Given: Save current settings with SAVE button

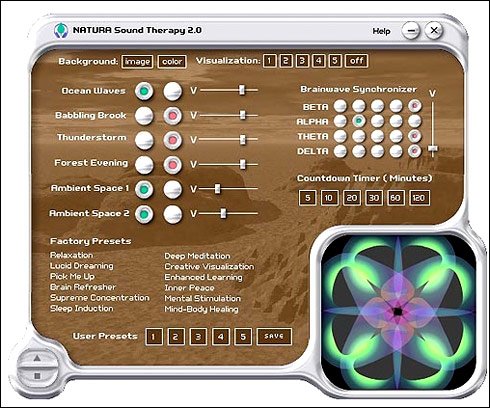Looking at the screenshot, I should click(x=274, y=336).
